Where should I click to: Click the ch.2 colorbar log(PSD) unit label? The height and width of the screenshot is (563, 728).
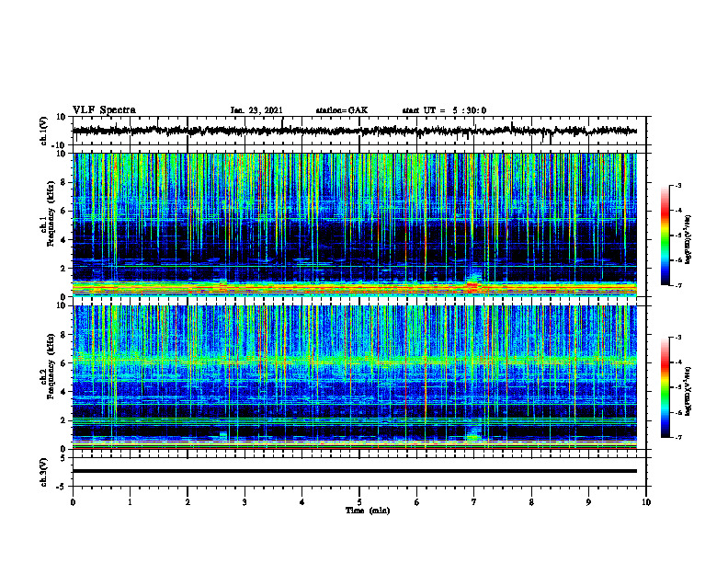pos(688,391)
